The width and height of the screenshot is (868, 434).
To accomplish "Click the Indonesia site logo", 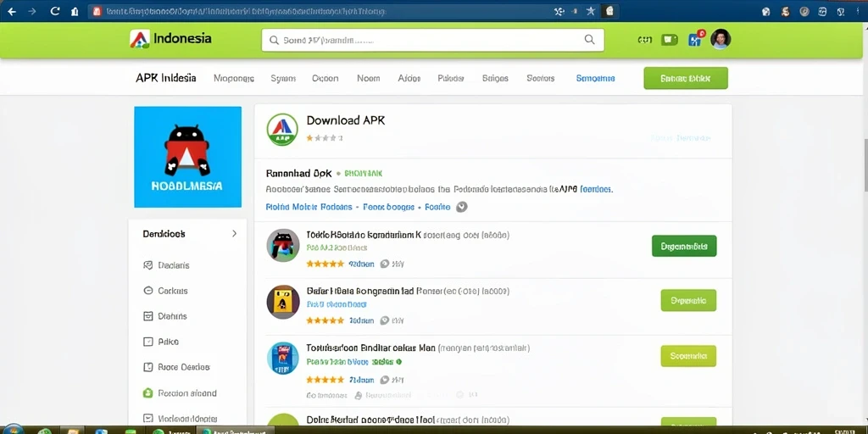I will click(x=170, y=39).
